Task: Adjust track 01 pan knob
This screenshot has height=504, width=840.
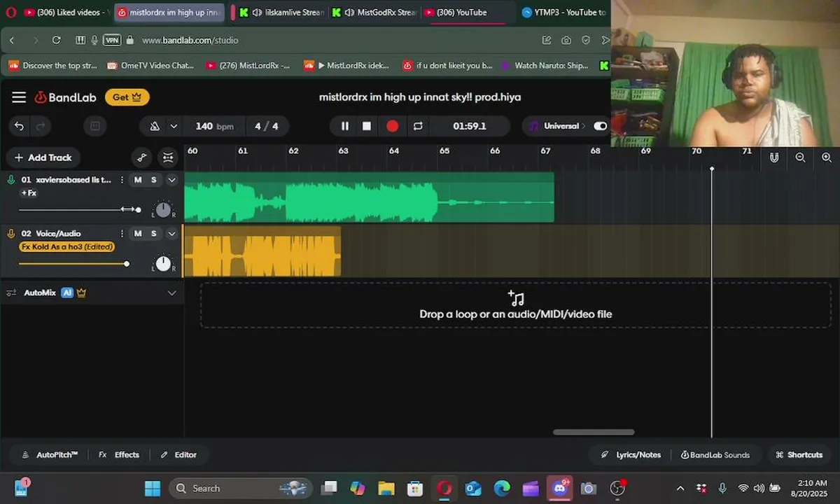Action: click(x=163, y=209)
